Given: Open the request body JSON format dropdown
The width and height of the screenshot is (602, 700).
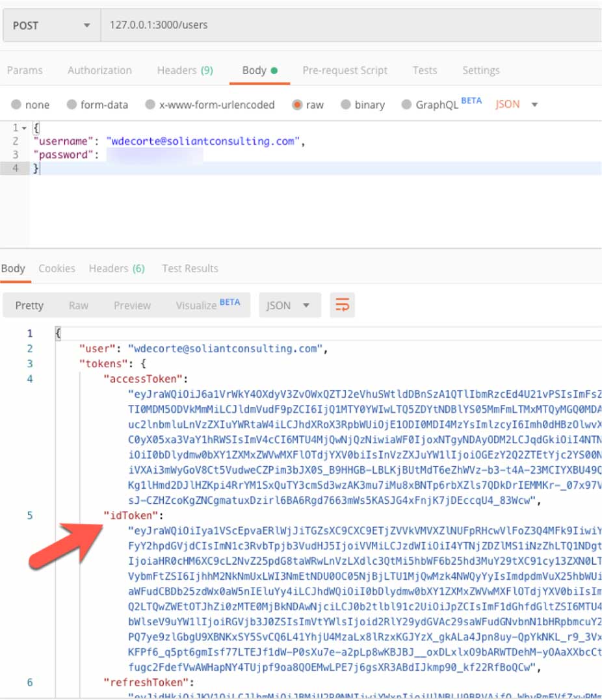Looking at the screenshot, I should [x=516, y=105].
